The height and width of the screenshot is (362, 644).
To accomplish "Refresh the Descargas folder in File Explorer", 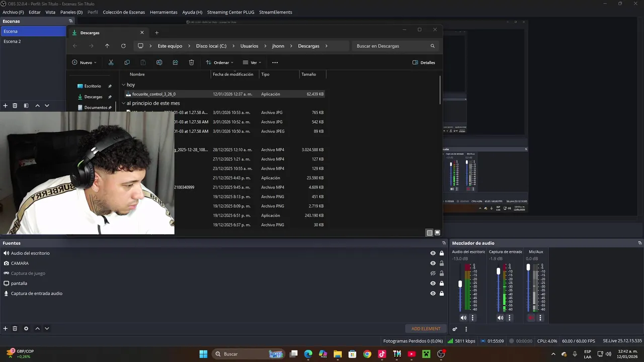I will click(x=123, y=46).
